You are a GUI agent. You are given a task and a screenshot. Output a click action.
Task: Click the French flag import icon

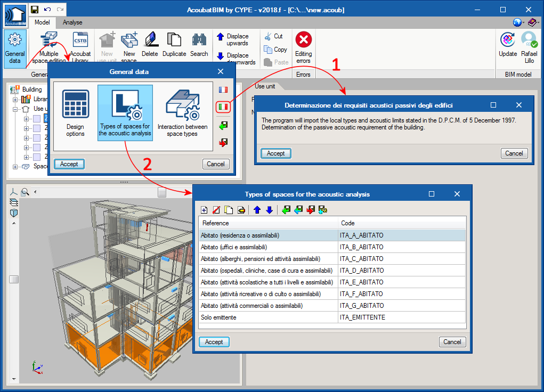click(223, 90)
